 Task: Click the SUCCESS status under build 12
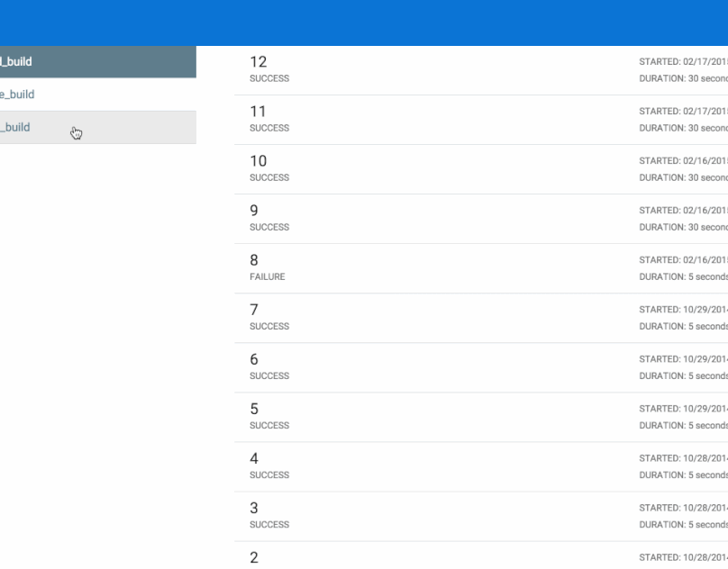tap(268, 79)
